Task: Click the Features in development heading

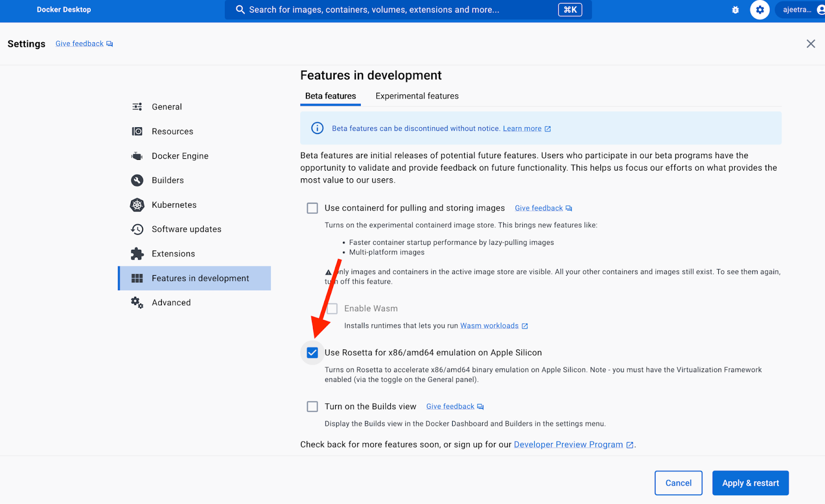Action: [371, 75]
